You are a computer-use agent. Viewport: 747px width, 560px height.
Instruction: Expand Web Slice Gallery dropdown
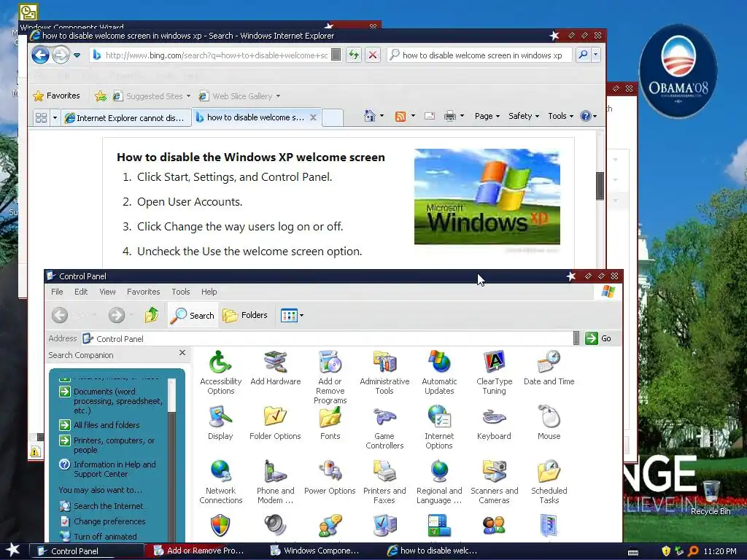(x=278, y=96)
